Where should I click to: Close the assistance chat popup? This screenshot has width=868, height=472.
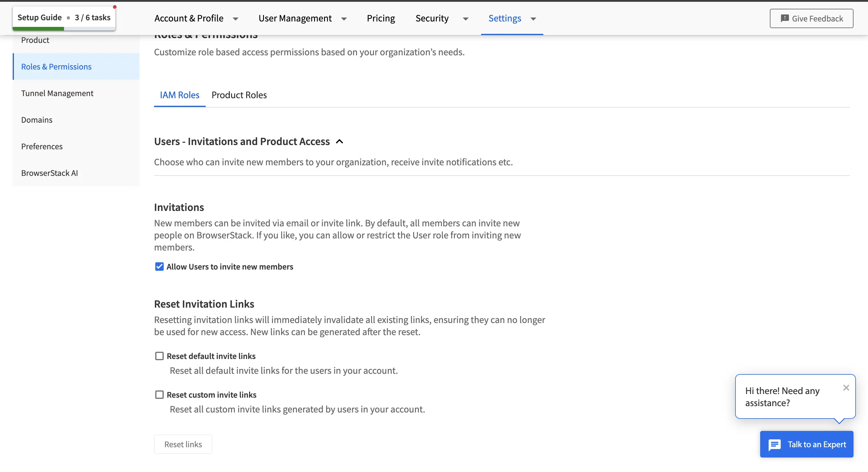pos(847,387)
